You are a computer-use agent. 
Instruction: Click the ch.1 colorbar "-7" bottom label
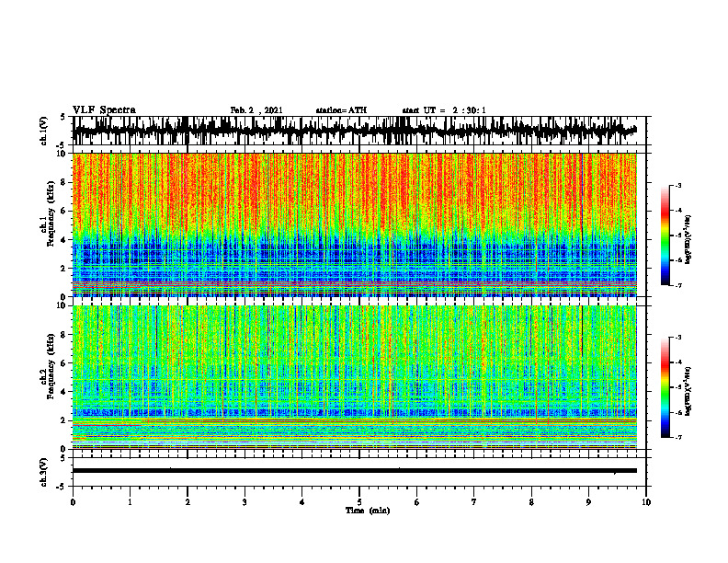(678, 285)
